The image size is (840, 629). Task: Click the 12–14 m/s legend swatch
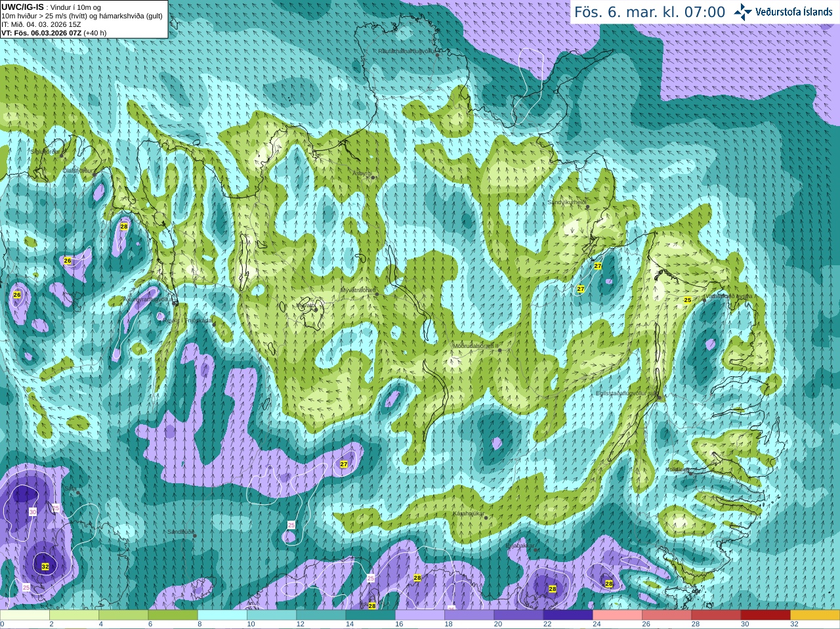[322, 615]
